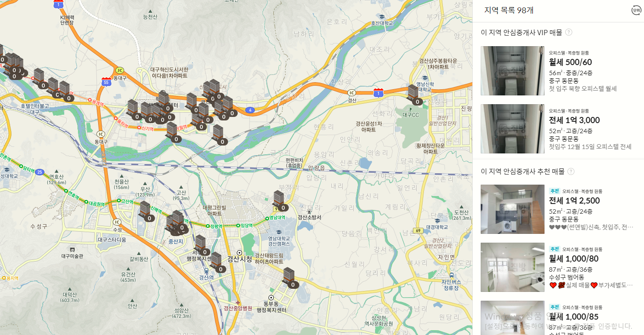Open help icon beside 안심중개사 추천 매물
644x335 pixels.
[x=571, y=171]
